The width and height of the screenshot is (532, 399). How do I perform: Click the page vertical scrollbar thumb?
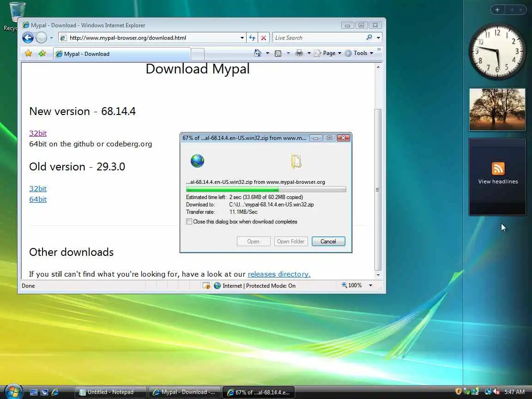(378, 189)
